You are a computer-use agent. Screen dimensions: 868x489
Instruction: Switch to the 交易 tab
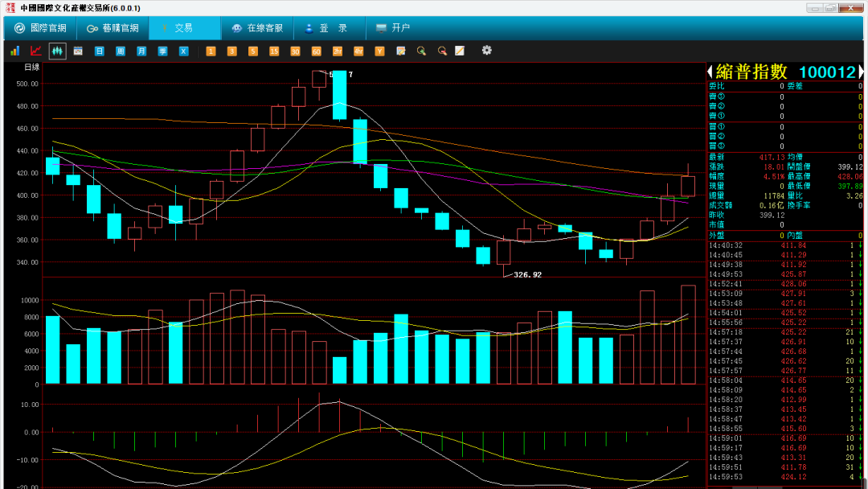click(184, 27)
